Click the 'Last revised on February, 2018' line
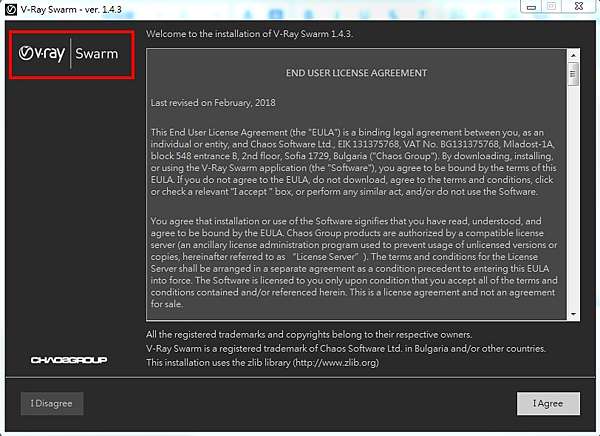The height and width of the screenshot is (436, 600). (213, 103)
